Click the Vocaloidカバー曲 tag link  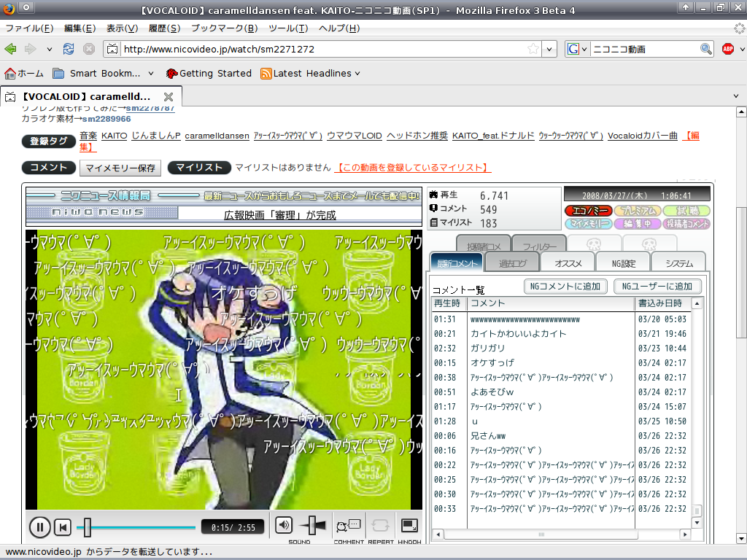pyautogui.click(x=643, y=136)
